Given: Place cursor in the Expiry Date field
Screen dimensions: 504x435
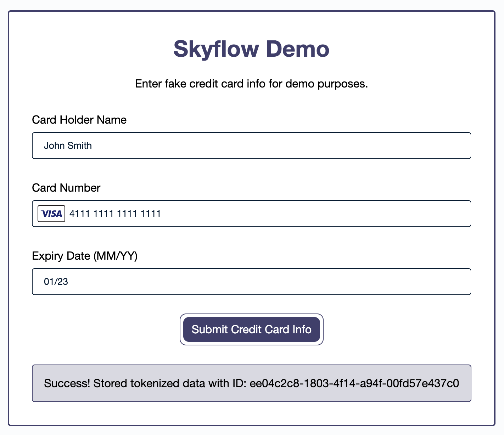Looking at the screenshot, I should 251,281.
